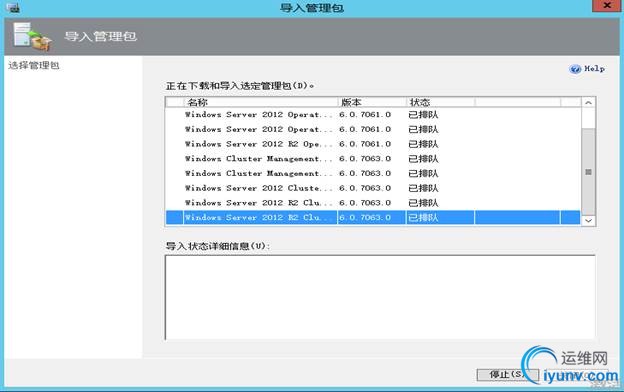Close the 导入管理包 dialog window

[607, 6]
